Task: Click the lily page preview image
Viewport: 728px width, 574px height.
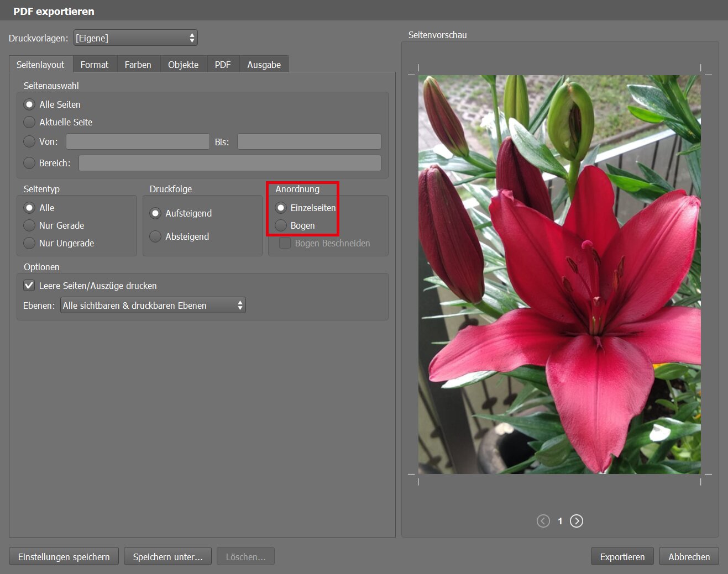Action: (x=559, y=275)
